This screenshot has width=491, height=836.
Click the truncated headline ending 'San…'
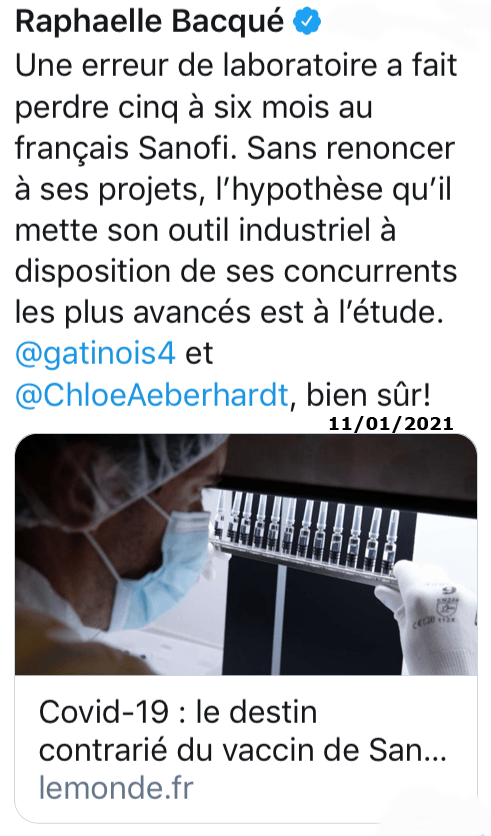(243, 751)
